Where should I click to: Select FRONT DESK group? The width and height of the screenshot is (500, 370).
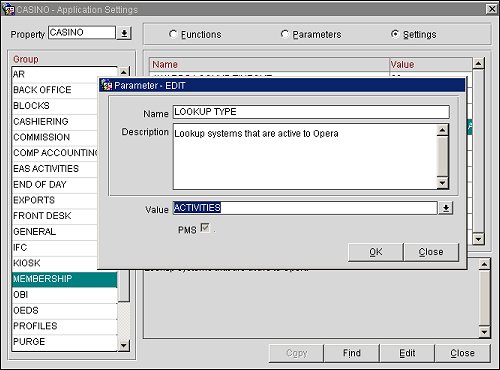(55, 216)
